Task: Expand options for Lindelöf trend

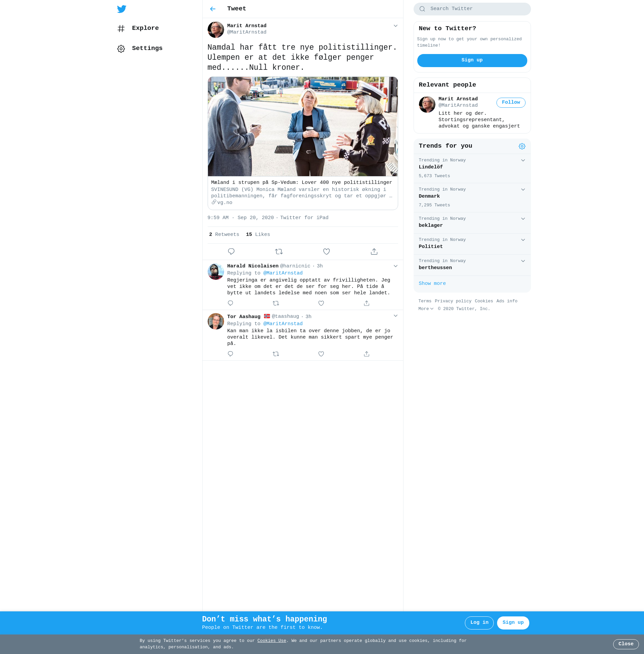Action: [523, 160]
